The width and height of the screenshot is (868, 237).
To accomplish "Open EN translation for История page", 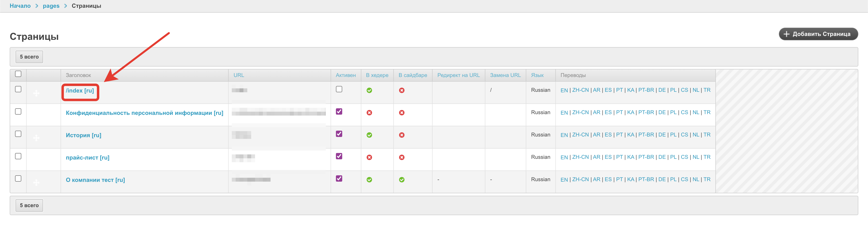I will coord(564,135).
